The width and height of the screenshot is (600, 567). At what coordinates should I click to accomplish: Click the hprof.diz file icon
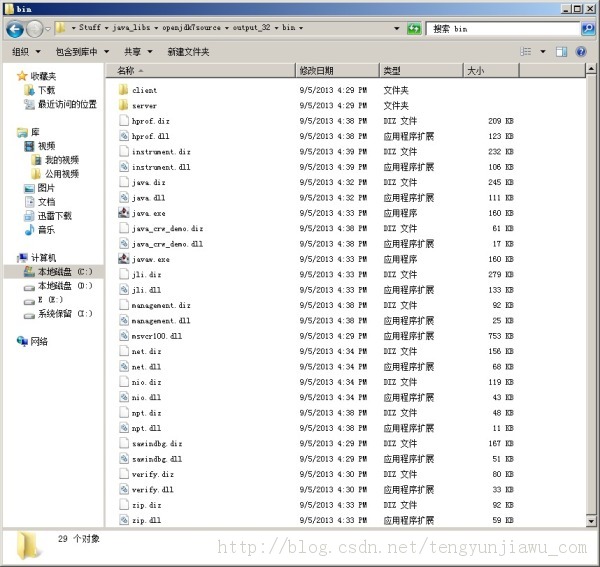pos(123,121)
